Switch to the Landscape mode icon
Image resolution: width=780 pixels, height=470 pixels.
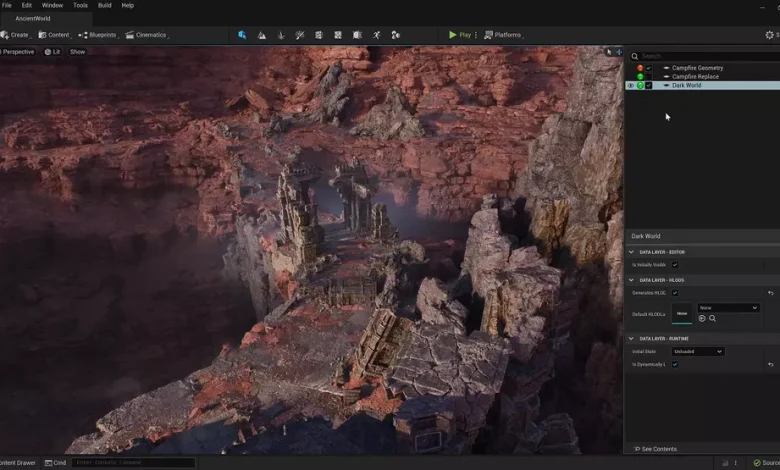pos(262,35)
